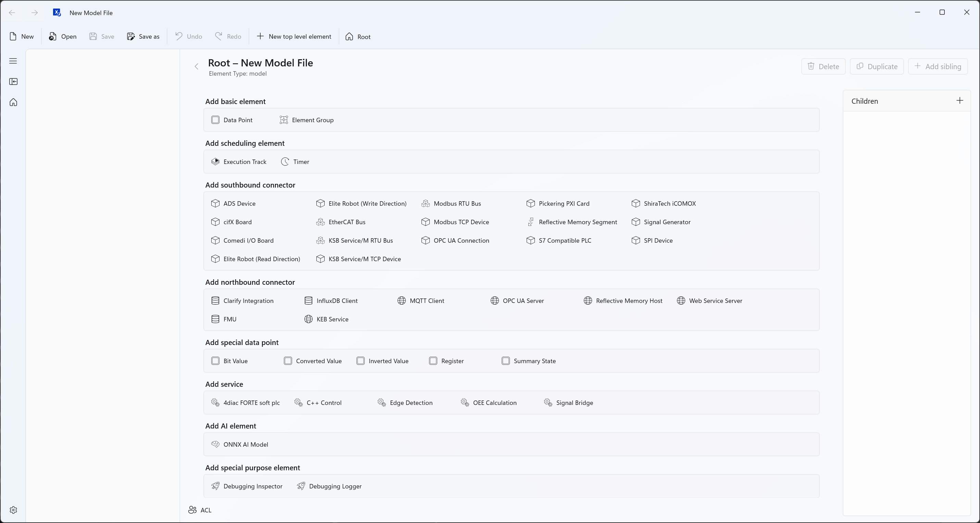Add an MQTT Client northbound connector
980x523 pixels.
(x=421, y=301)
